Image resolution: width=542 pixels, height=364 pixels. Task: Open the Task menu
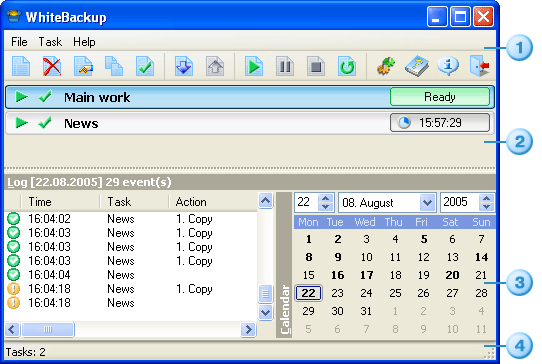tap(50, 42)
